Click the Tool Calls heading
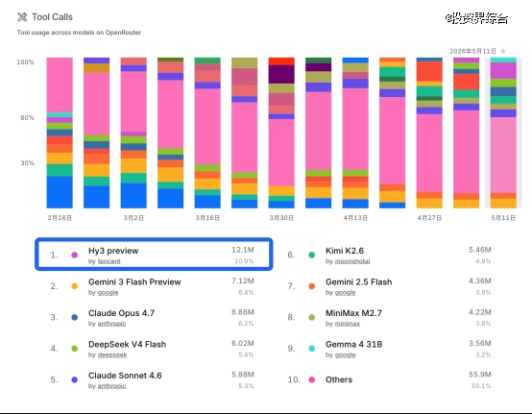The image size is (532, 414). tap(52, 17)
